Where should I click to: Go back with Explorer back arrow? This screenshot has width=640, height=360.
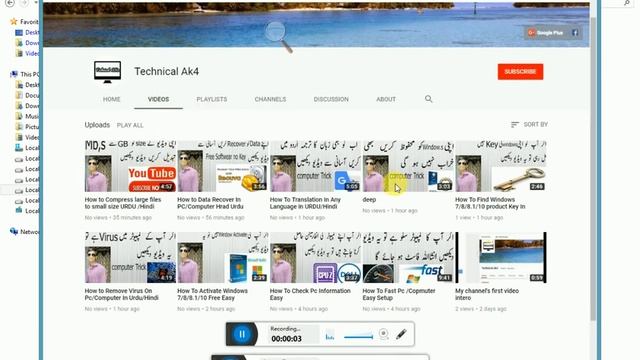pyautogui.click(x=9, y=3)
